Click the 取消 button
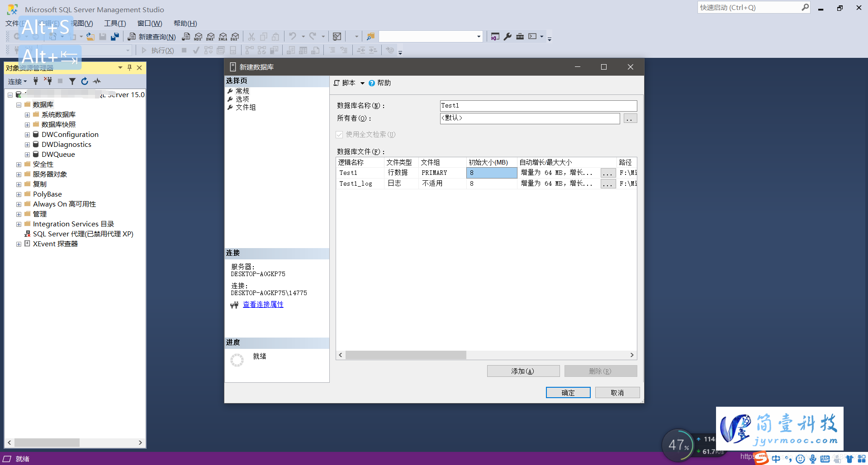Screen dimensions: 868x465 [x=617, y=393]
